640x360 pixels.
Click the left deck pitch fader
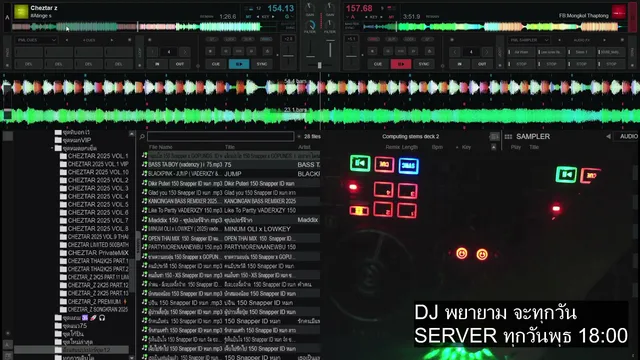tap(288, 55)
